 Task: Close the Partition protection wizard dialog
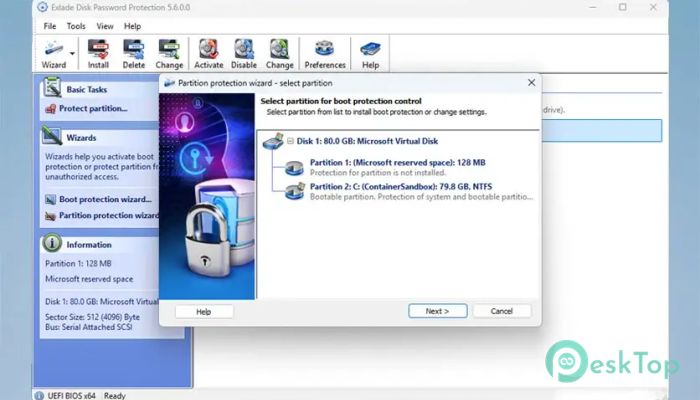tap(531, 83)
